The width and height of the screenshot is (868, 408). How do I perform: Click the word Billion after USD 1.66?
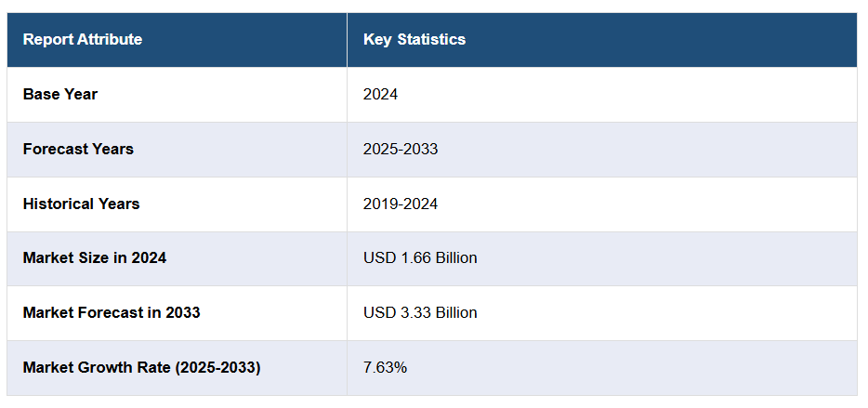pos(453,257)
